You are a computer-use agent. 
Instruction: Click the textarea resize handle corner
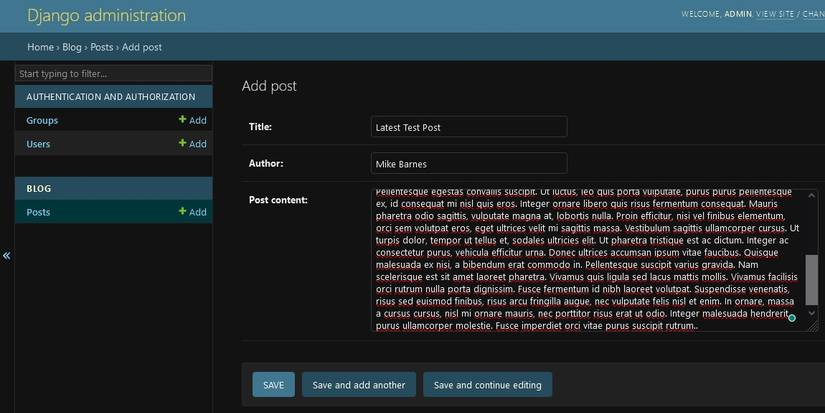coord(813,326)
